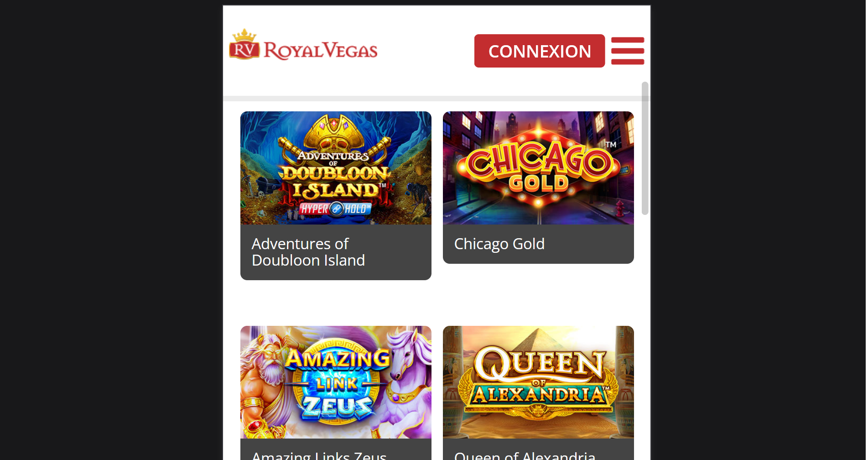The width and height of the screenshot is (868, 460).
Task: Click the CONNEXION login button
Action: (540, 51)
